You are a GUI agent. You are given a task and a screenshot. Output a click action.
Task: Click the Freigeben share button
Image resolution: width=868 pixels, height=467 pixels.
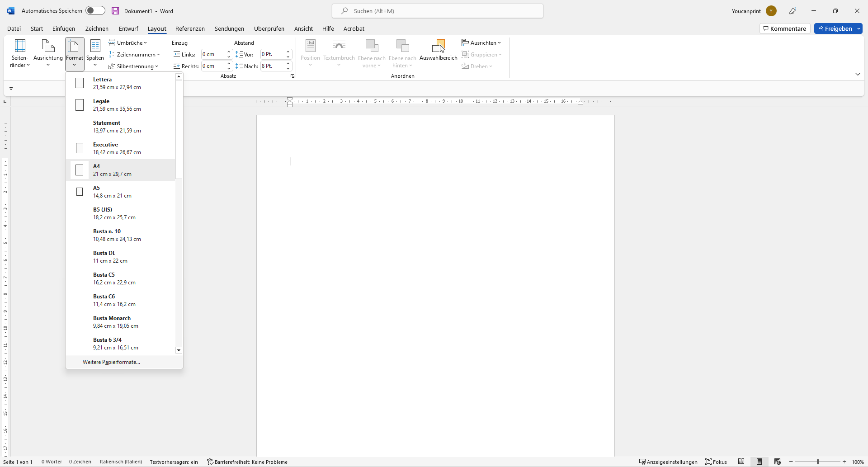pyautogui.click(x=835, y=28)
